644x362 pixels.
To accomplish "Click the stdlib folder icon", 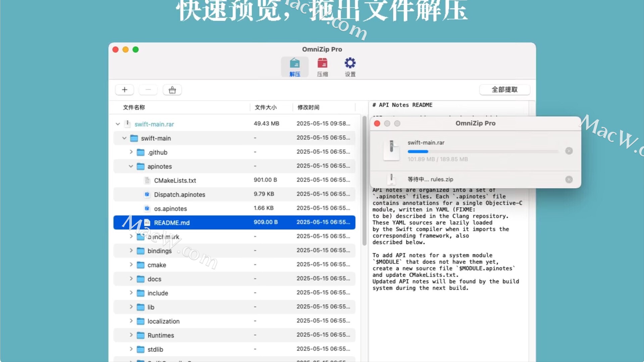I will point(141,349).
